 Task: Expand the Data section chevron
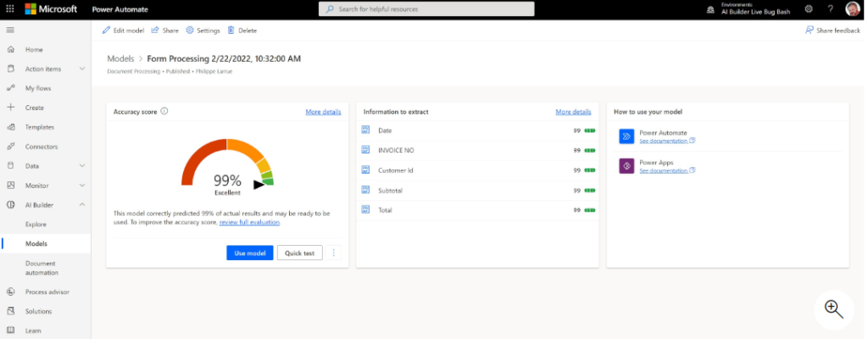81,166
